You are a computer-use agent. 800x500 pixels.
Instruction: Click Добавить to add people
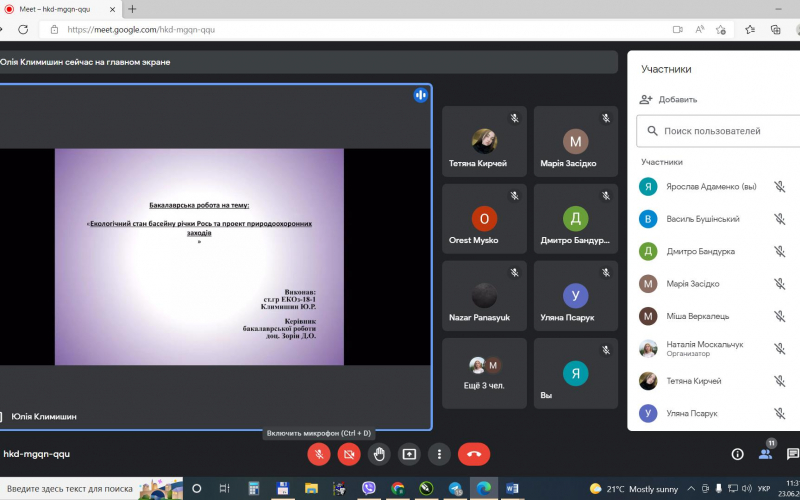[668, 99]
